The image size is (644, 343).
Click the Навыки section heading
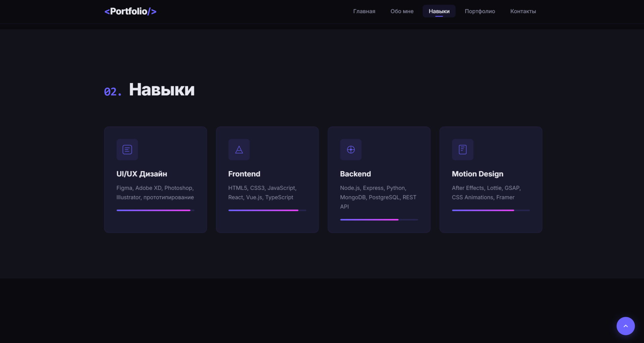point(162,90)
